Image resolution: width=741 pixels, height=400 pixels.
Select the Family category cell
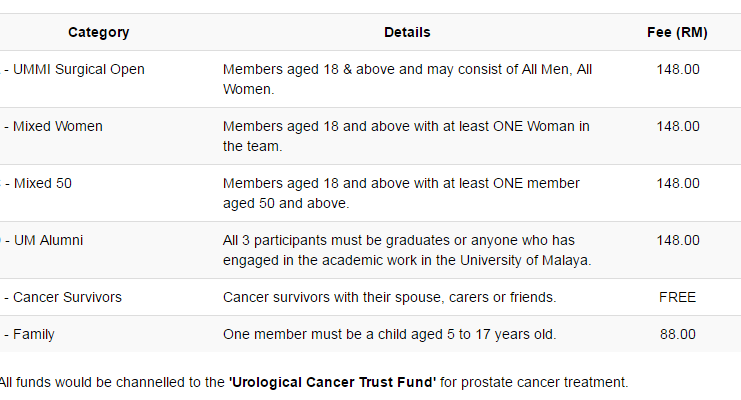(x=28, y=334)
